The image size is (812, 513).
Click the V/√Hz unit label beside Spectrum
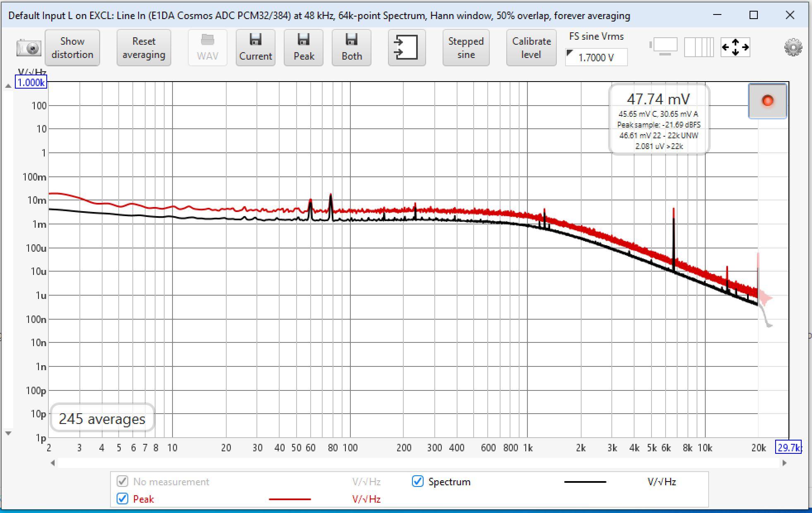coord(661,482)
